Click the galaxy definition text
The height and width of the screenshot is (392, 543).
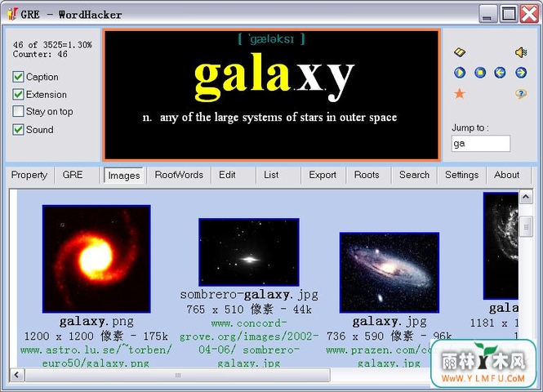coord(269,118)
